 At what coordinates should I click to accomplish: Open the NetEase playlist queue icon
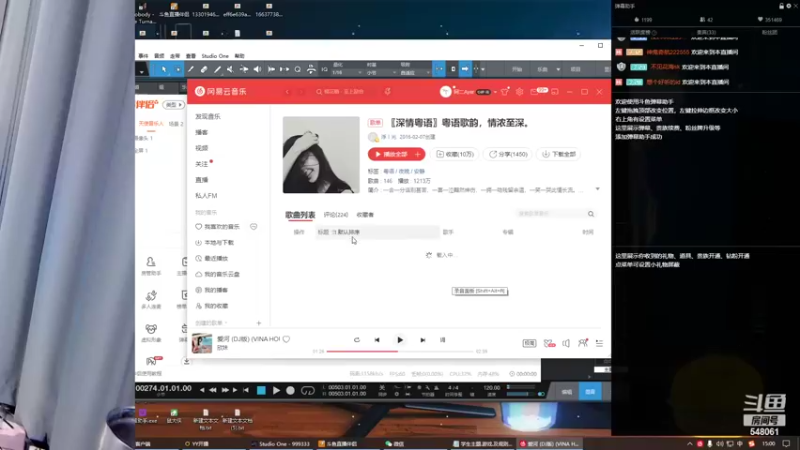coord(599,343)
